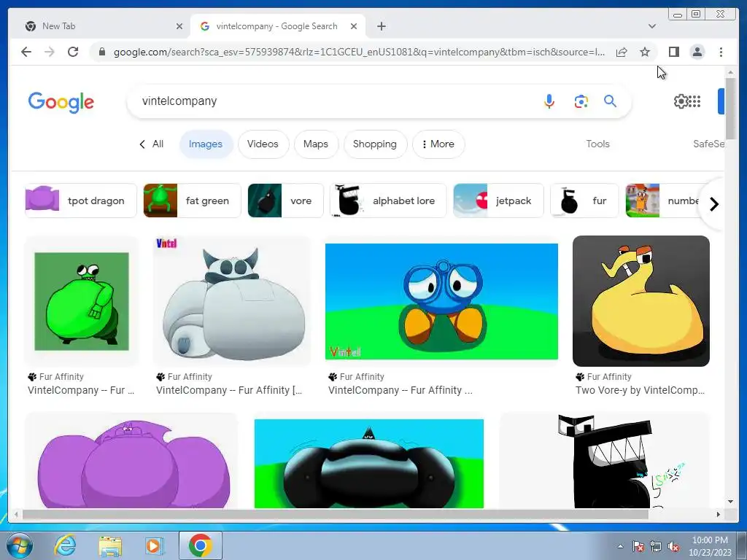Image resolution: width=747 pixels, height=560 pixels.
Task: Click the muted volume tray icon
Action: [673, 547]
